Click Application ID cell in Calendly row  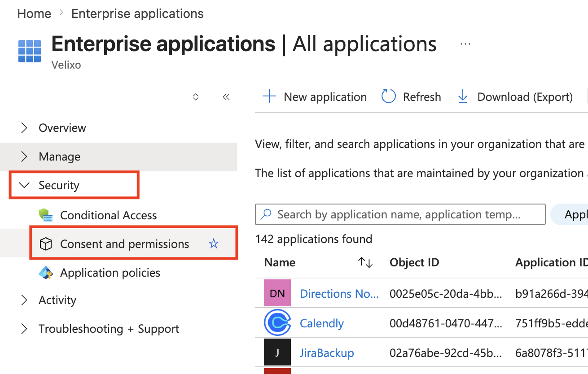(x=552, y=323)
